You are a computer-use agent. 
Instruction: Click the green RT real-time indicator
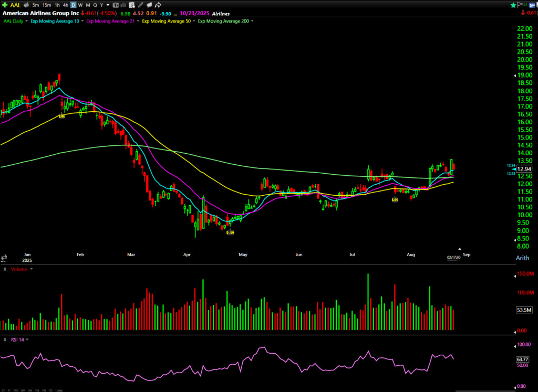(x=525, y=5)
